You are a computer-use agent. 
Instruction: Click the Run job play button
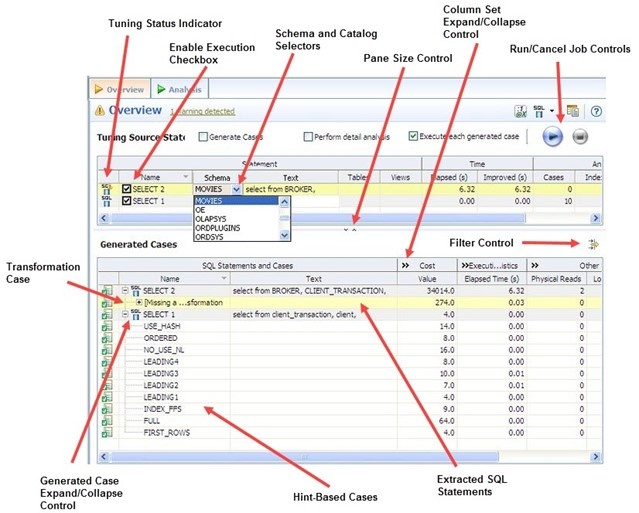(553, 137)
